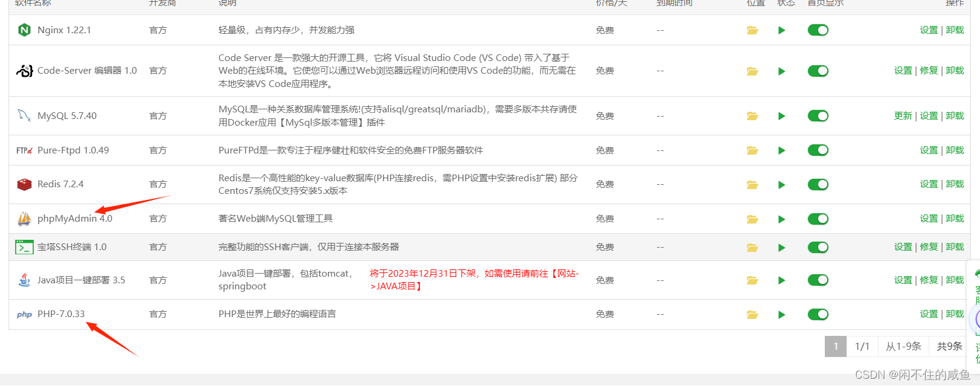Update MySQL via 更新 link
980x386 pixels.
pyautogui.click(x=903, y=116)
